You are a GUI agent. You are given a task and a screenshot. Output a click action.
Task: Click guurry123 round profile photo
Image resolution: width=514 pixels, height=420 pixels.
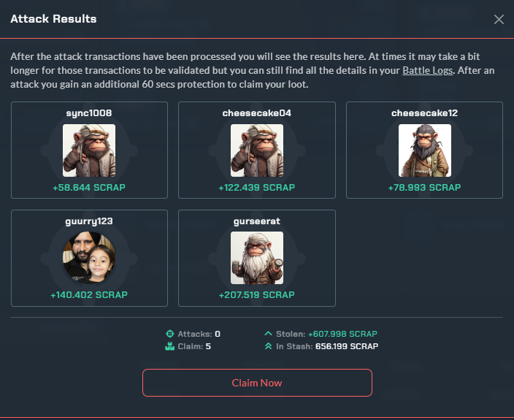89,258
